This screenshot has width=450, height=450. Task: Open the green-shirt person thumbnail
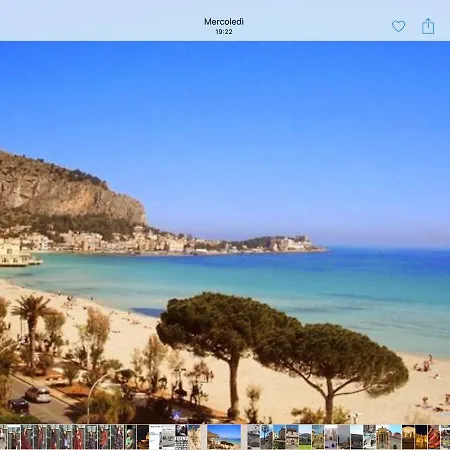point(130,437)
